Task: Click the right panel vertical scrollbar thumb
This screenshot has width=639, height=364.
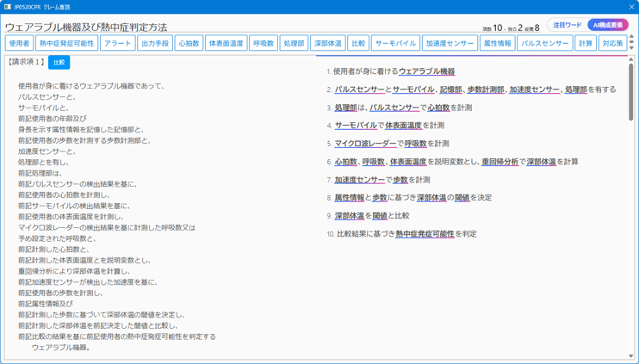Action: 631,95
